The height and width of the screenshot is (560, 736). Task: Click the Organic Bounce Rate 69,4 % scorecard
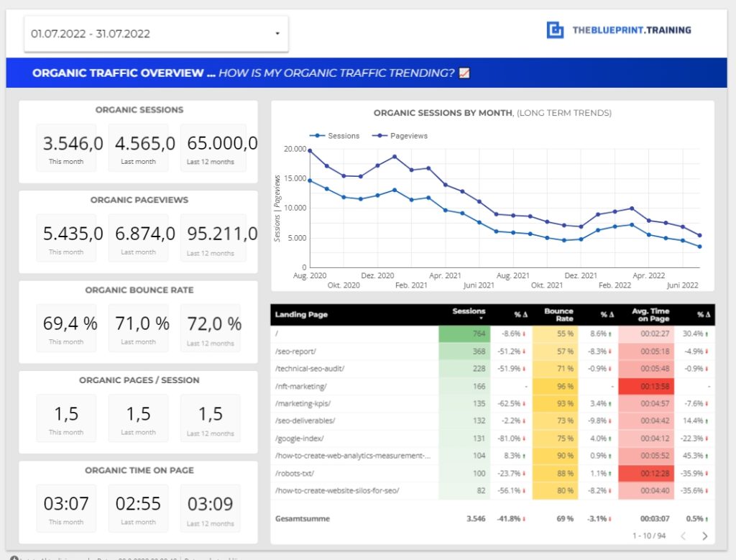pyautogui.click(x=67, y=328)
